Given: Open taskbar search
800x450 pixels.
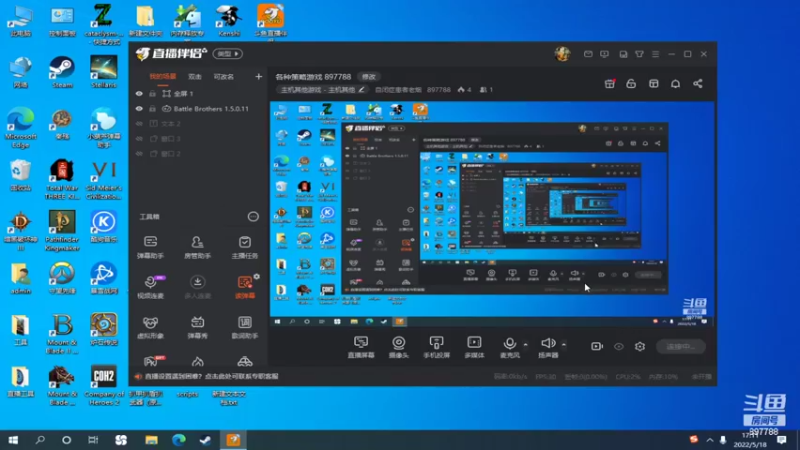Looking at the screenshot, I should click(x=40, y=440).
